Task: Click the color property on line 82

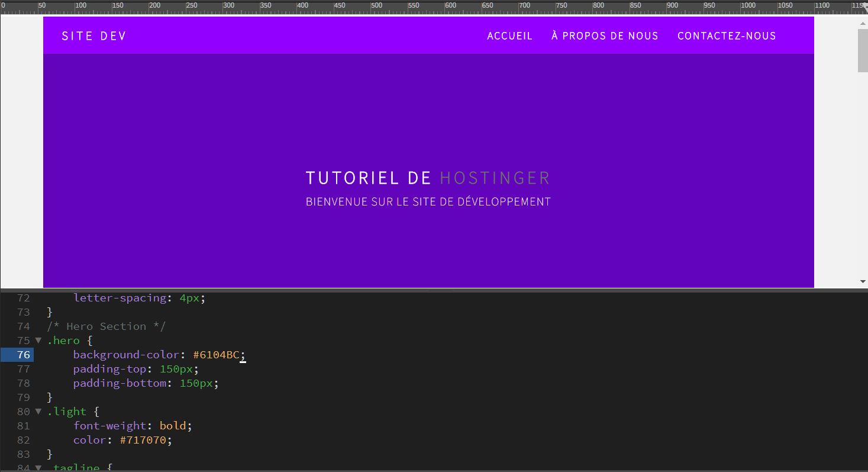Action: click(x=90, y=440)
